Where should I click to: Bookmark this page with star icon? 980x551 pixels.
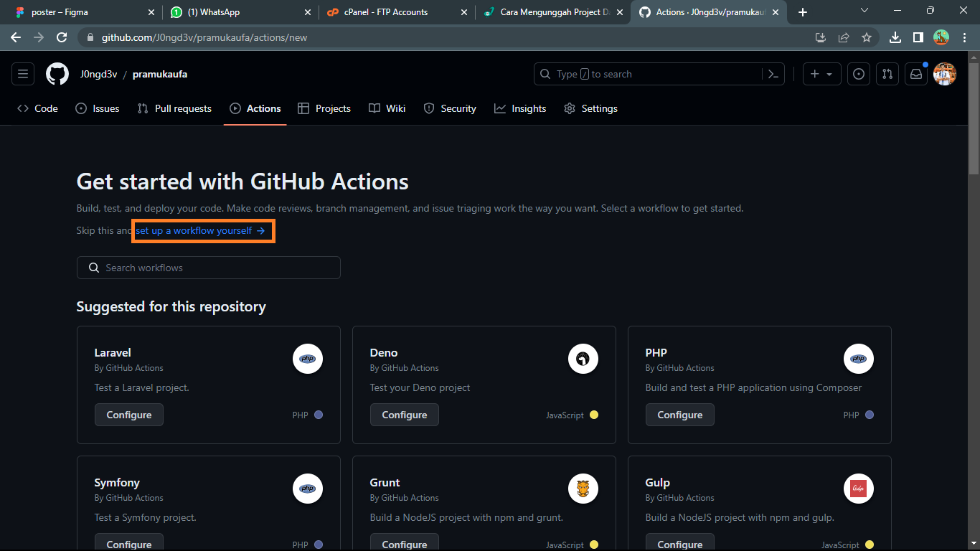click(x=867, y=37)
